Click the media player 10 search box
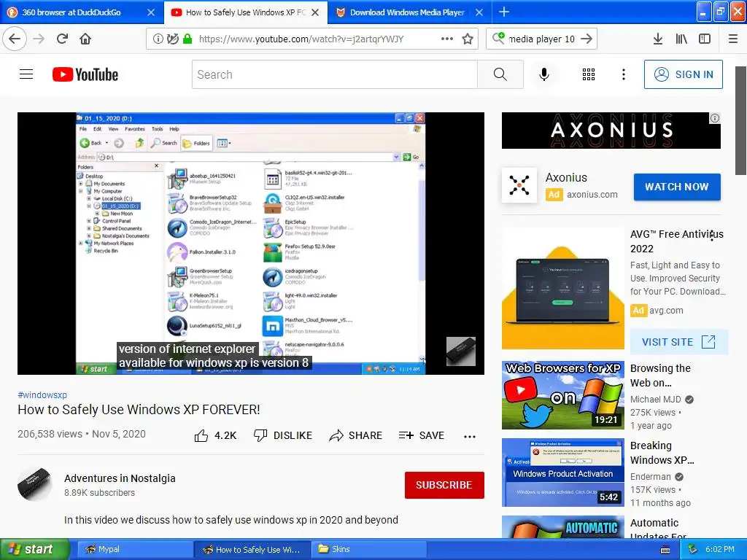 coord(542,39)
